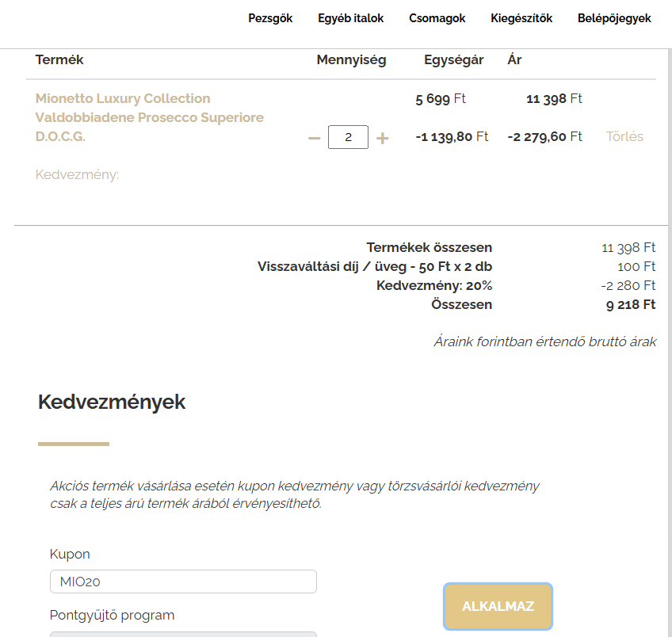Click the Visszaváltási díj deposit line
672x637 pixels.
pyautogui.click(x=374, y=266)
